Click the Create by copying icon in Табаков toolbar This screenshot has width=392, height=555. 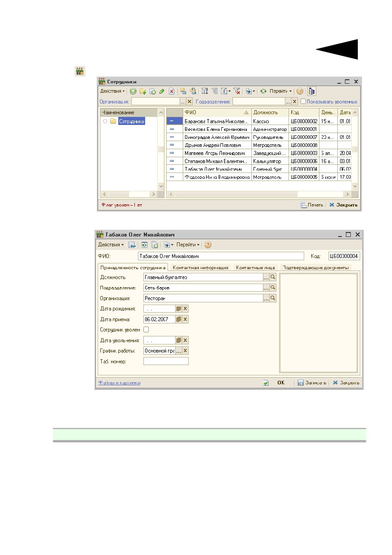tap(155, 245)
